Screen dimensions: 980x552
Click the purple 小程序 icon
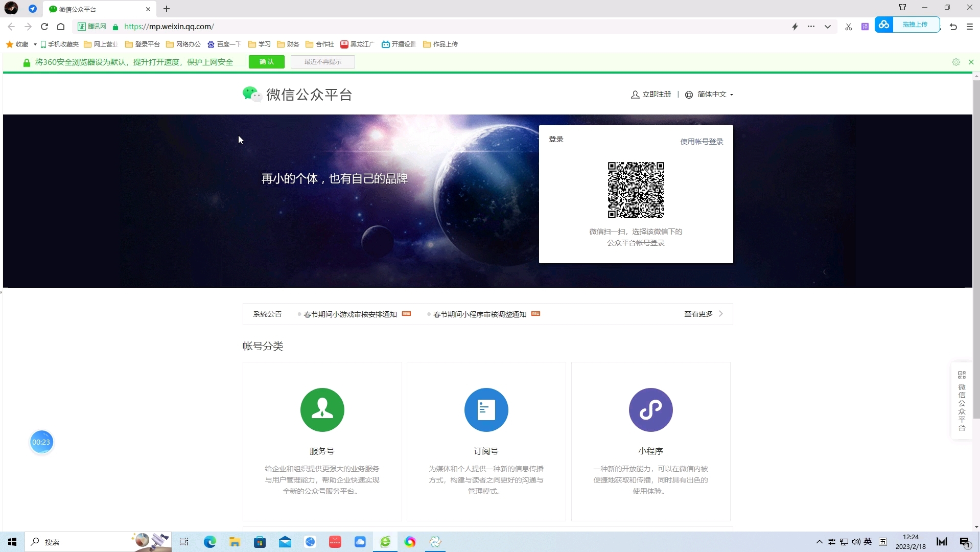[651, 410]
